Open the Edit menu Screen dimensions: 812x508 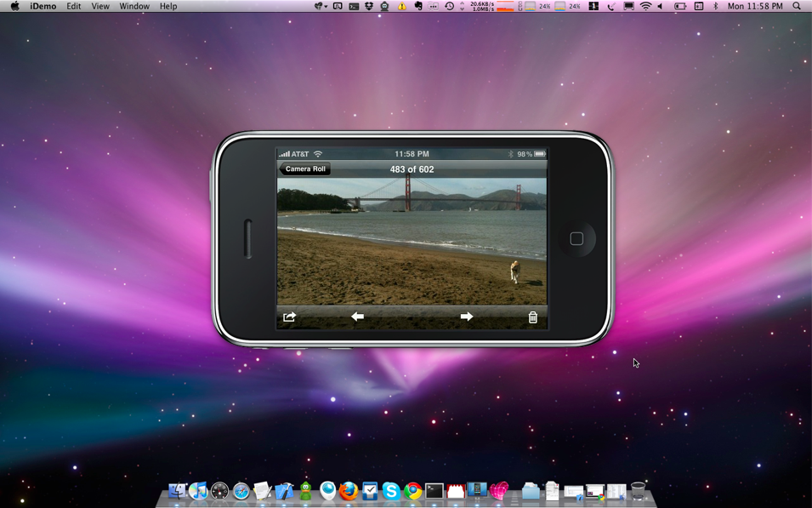(x=73, y=6)
